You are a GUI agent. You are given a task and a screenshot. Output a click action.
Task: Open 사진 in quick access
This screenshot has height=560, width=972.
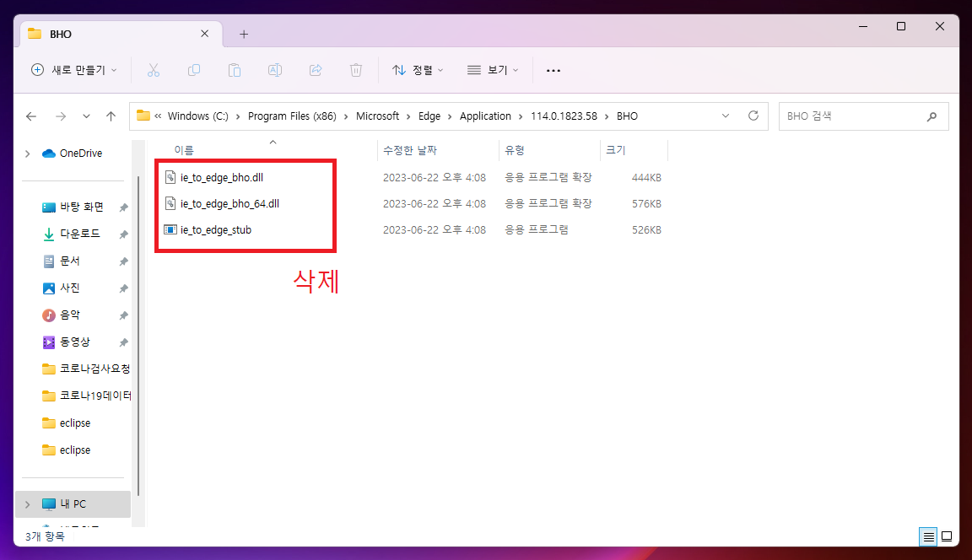69,288
